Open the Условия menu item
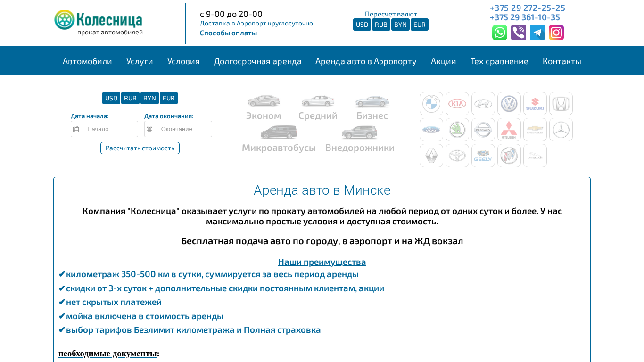Viewport: 644px width, 362px height. [x=183, y=61]
